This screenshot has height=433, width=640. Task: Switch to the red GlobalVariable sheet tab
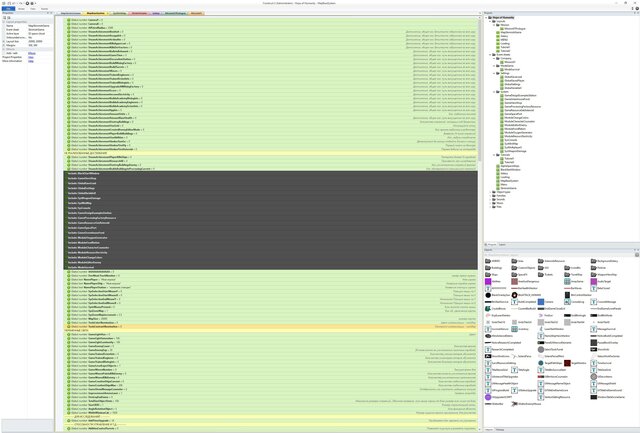pyautogui.click(x=139, y=13)
